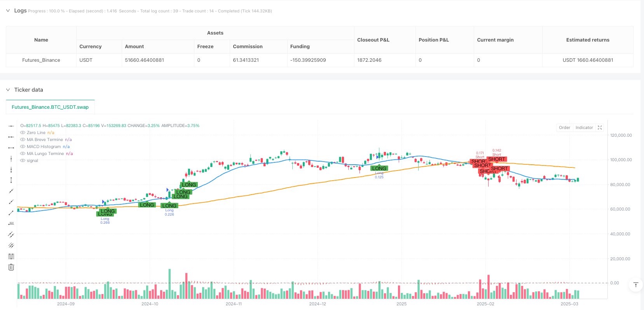Collapse the Logs section
This screenshot has height=310, width=644.
tap(8, 10)
